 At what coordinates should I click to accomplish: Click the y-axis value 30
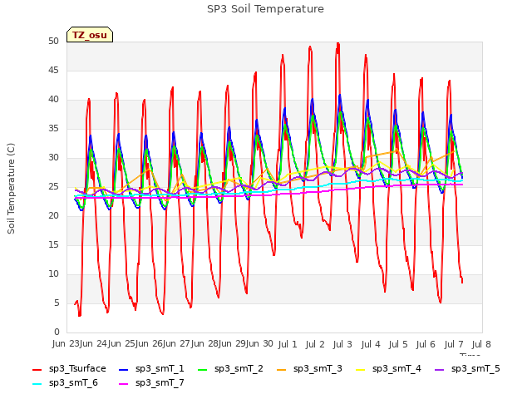tap(53, 157)
